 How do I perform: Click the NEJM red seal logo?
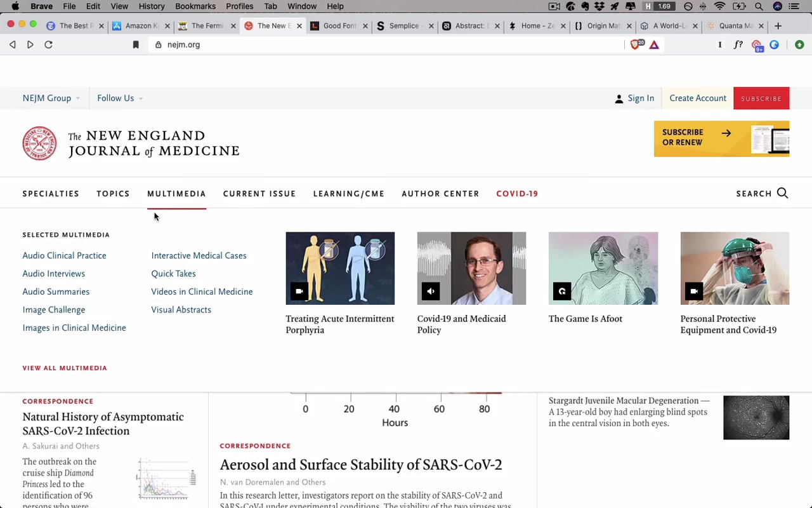[x=39, y=144]
